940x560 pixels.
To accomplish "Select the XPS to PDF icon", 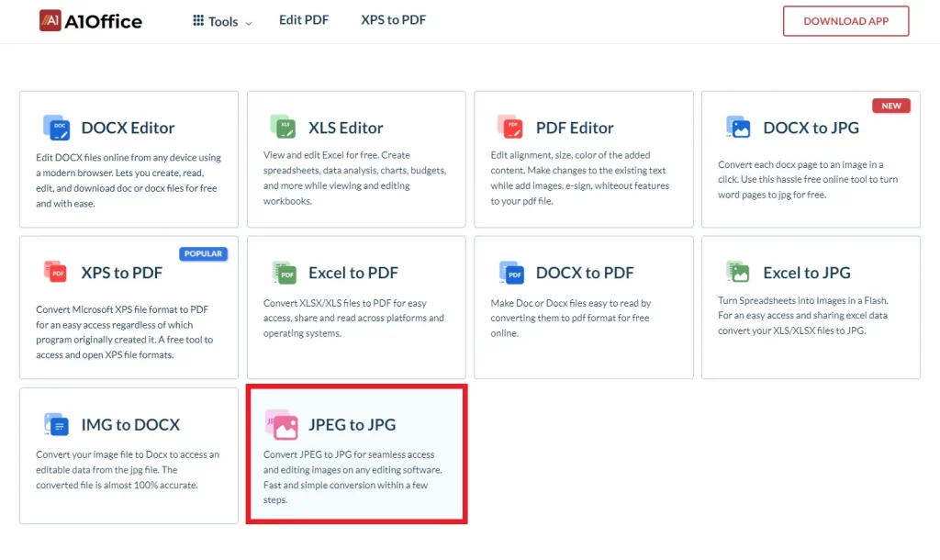I will pyautogui.click(x=56, y=272).
